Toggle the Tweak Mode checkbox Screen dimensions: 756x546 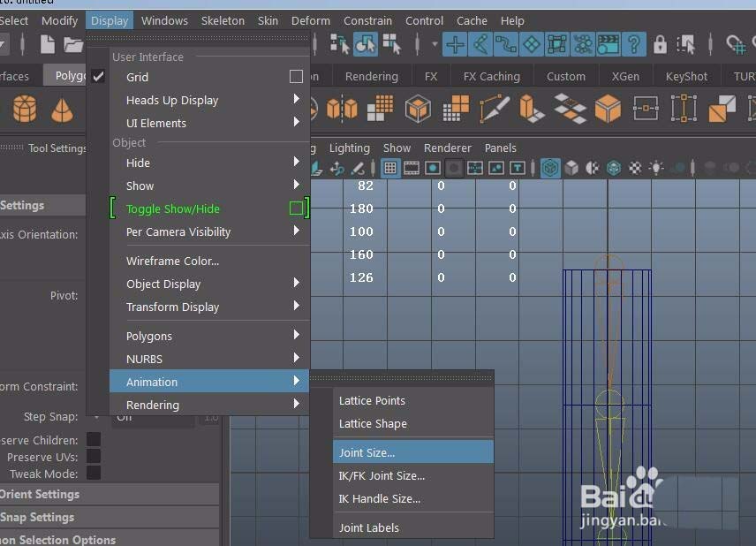[93, 474]
